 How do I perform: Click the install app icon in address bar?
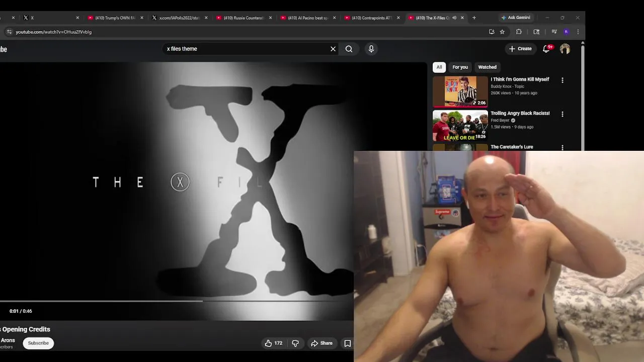click(492, 32)
